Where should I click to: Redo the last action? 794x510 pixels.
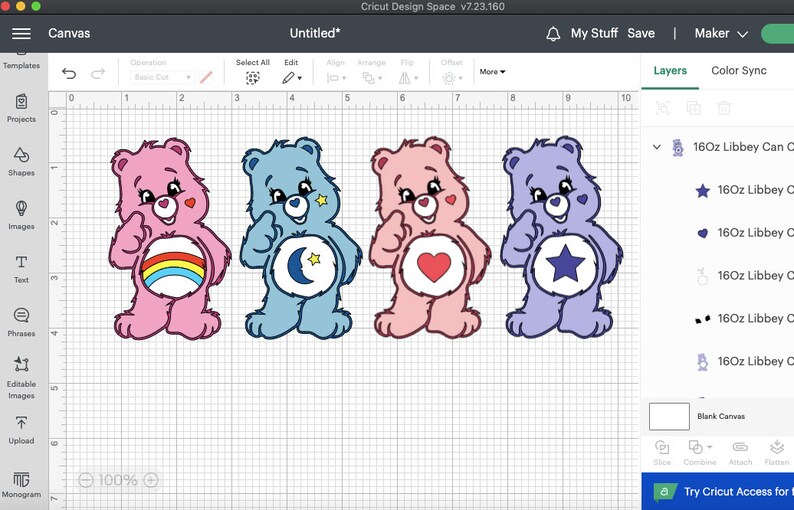point(98,74)
